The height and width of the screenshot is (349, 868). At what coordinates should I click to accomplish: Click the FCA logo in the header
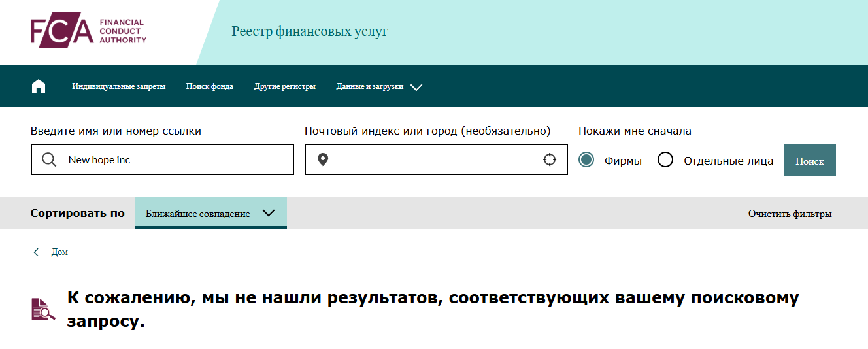pos(88,31)
